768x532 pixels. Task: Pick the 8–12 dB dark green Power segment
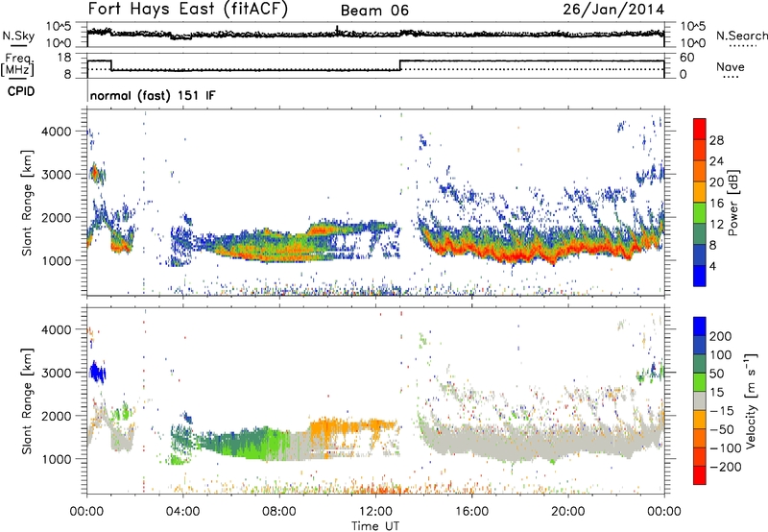coord(700,233)
